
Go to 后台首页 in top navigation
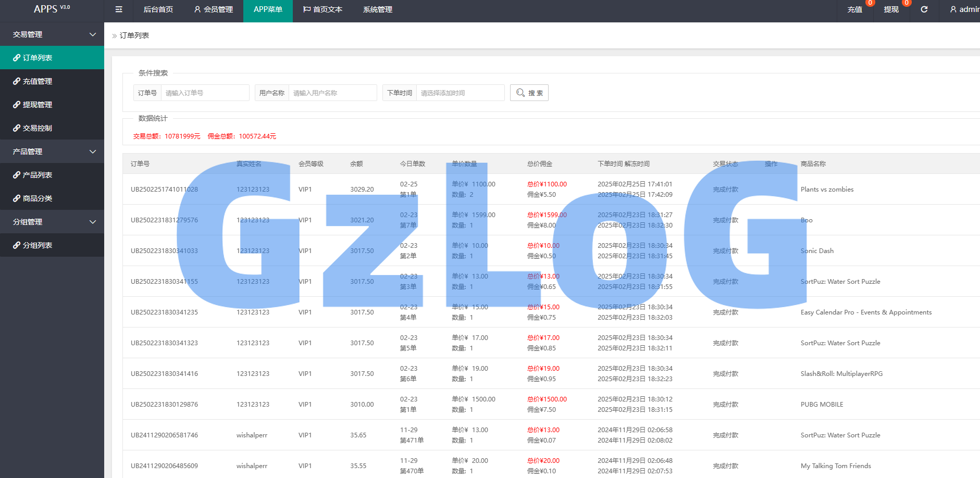[x=158, y=9]
